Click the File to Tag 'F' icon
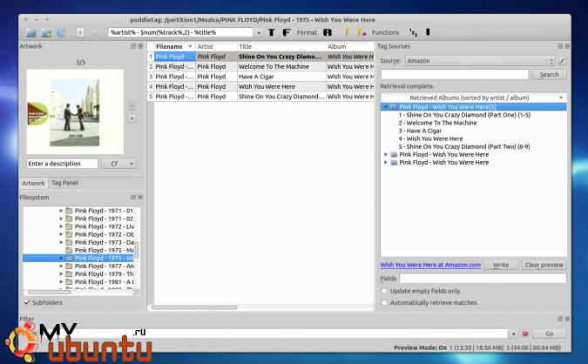This screenshot has height=364, width=588. (x=285, y=32)
